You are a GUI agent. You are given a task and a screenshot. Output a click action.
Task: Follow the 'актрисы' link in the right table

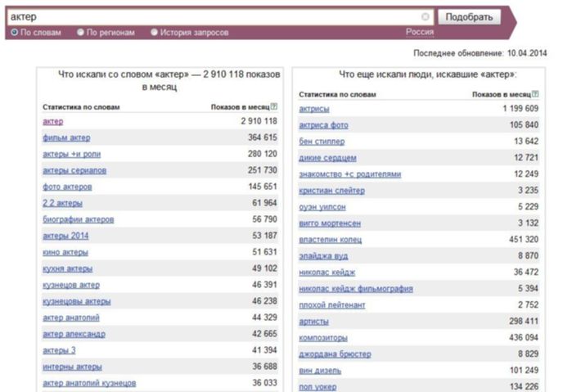pyautogui.click(x=314, y=109)
